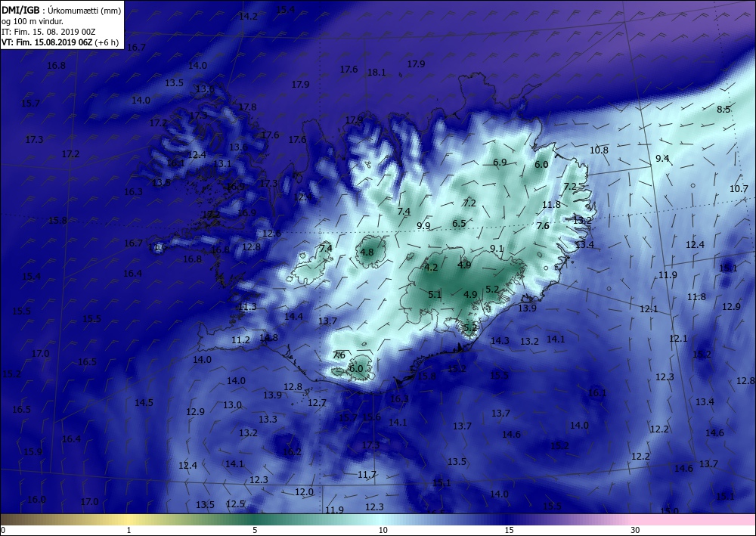Screen dimensions: 756x536
Task: Click the 'DMI/IGB : Úrkomumætti (mm)' title line
Action: click(61, 9)
